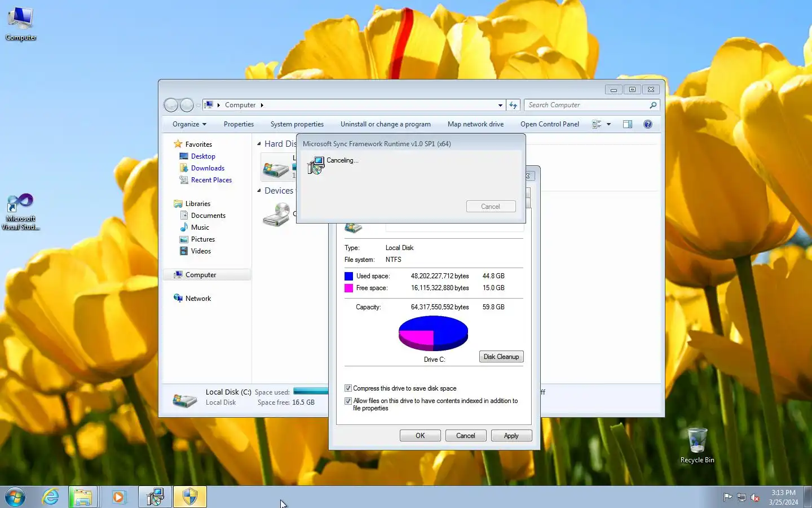Click OK in the Properties dialog
This screenshot has height=508, width=812.
[420, 436]
